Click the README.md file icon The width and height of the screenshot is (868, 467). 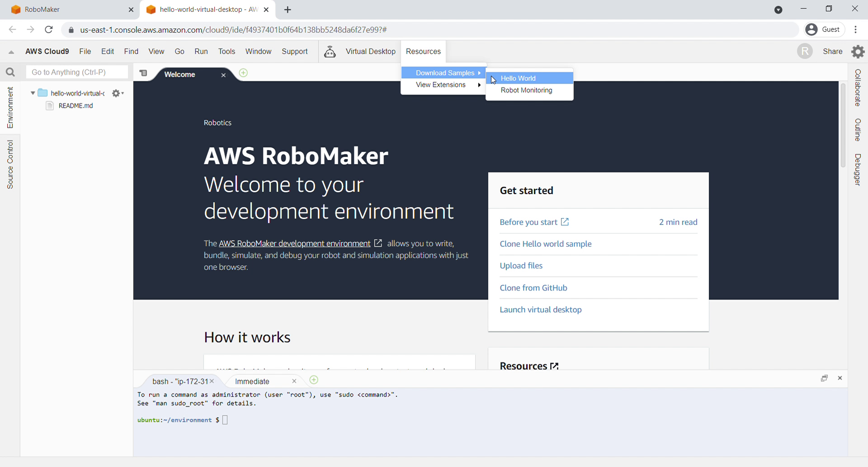coord(50,106)
